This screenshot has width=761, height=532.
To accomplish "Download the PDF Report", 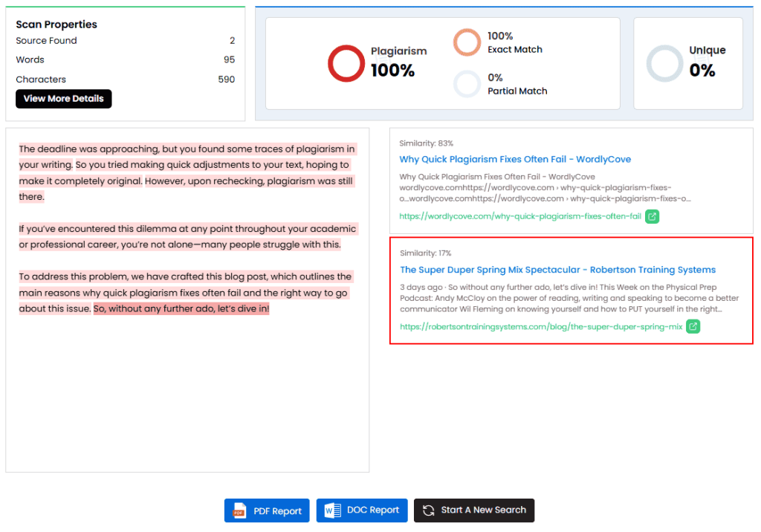I will [x=267, y=510].
